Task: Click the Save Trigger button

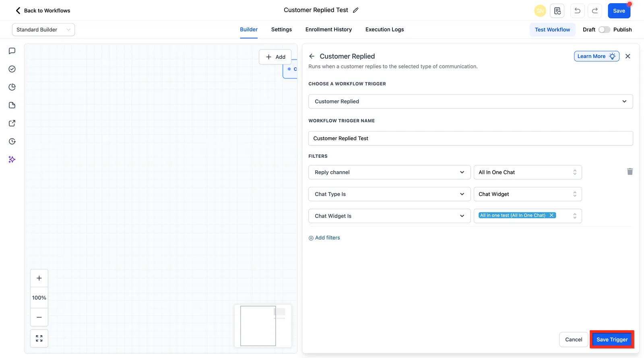Action: (x=612, y=339)
